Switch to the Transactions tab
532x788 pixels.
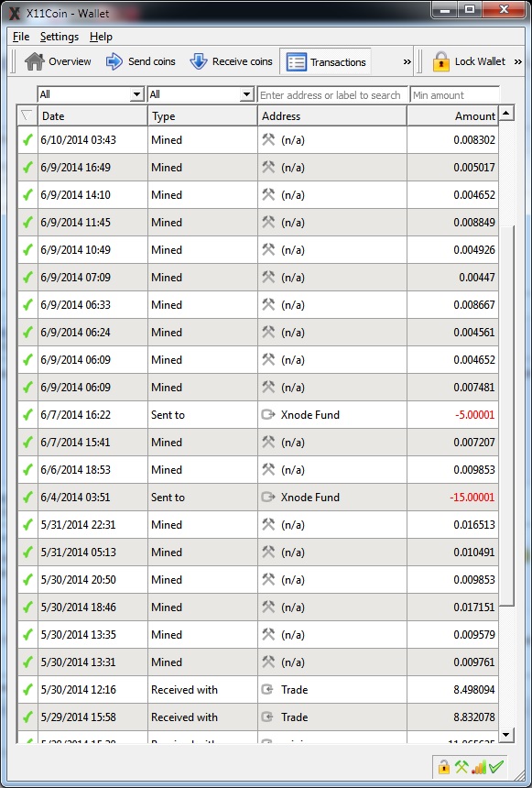(326, 61)
